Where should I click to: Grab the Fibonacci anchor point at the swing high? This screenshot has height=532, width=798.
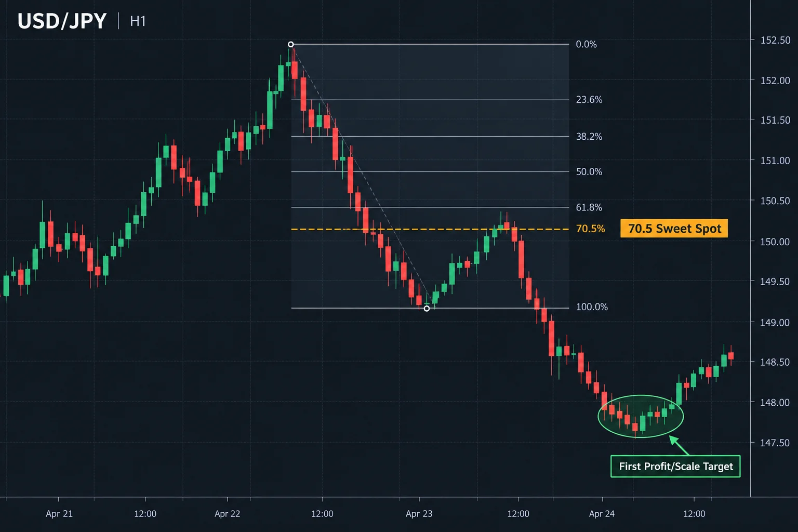click(x=291, y=44)
